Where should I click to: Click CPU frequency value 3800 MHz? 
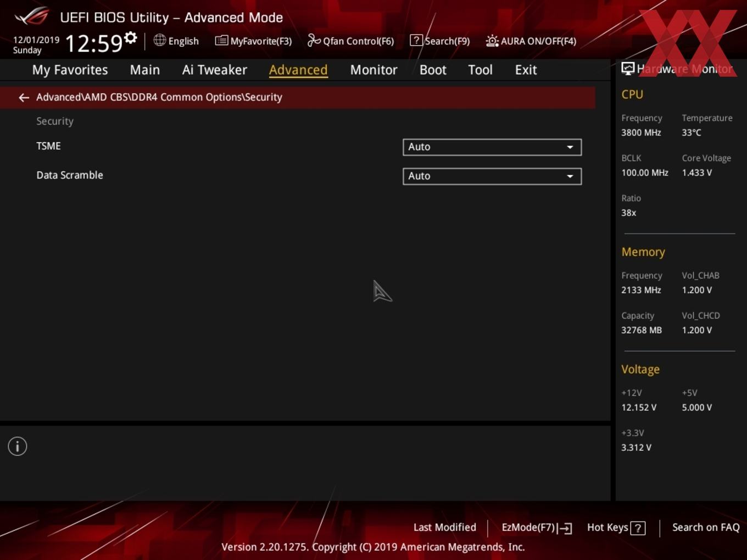(641, 132)
